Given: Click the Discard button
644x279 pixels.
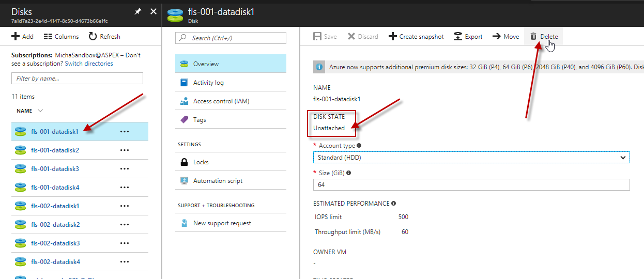Looking at the screenshot, I should pos(363,37).
